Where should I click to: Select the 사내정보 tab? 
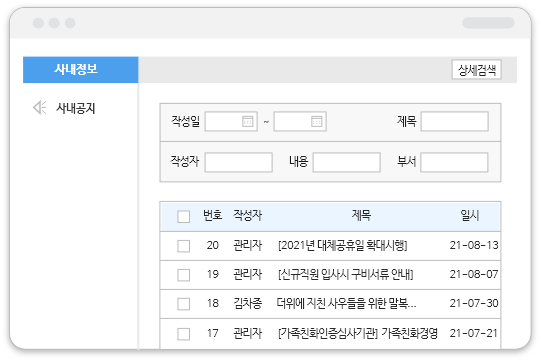pos(81,70)
